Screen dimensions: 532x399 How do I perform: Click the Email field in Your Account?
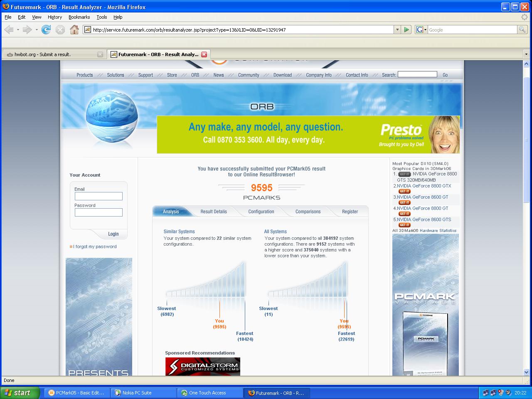99,196
